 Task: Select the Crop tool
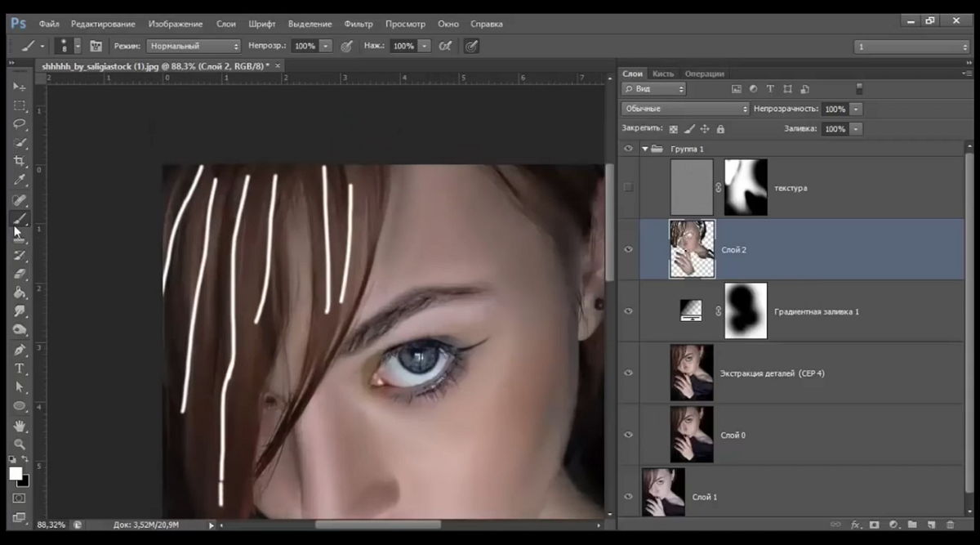pos(20,162)
